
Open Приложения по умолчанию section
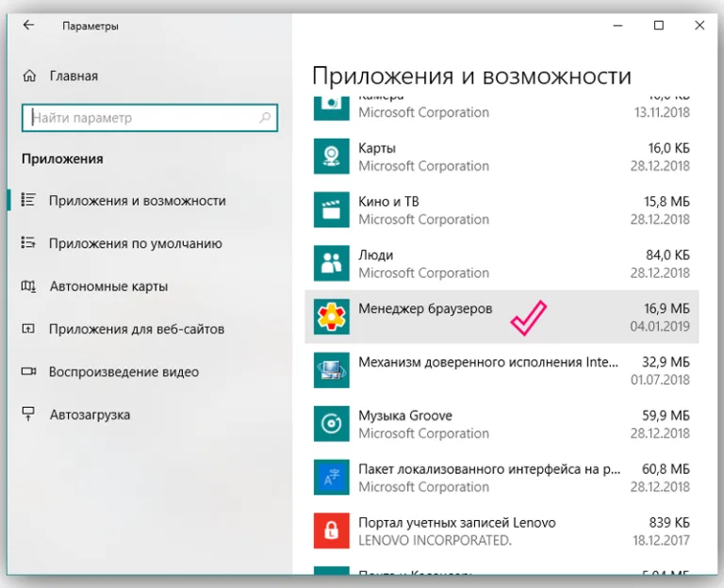click(x=136, y=244)
